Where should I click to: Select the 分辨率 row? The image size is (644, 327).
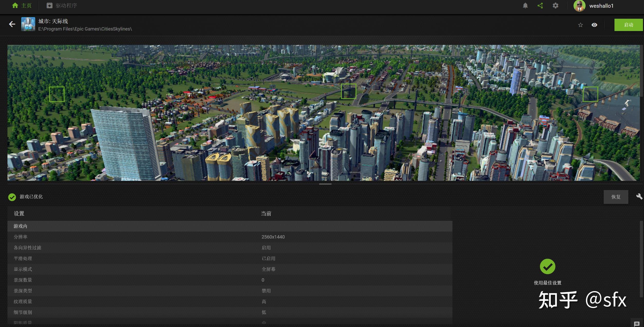(230, 237)
